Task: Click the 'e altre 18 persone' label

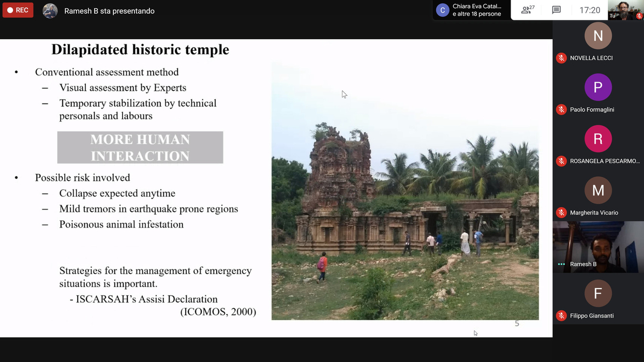Action: [477, 14]
